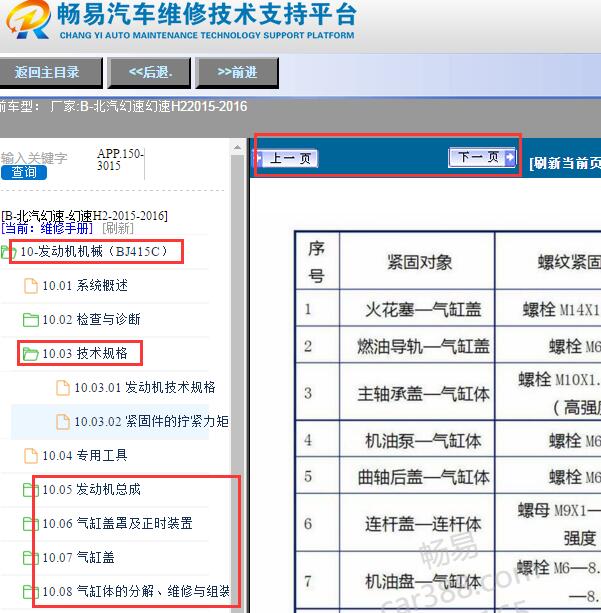Click 10.03.02 紧固件的拧紧力矩 document icon
The image size is (601, 613).
tap(63, 422)
